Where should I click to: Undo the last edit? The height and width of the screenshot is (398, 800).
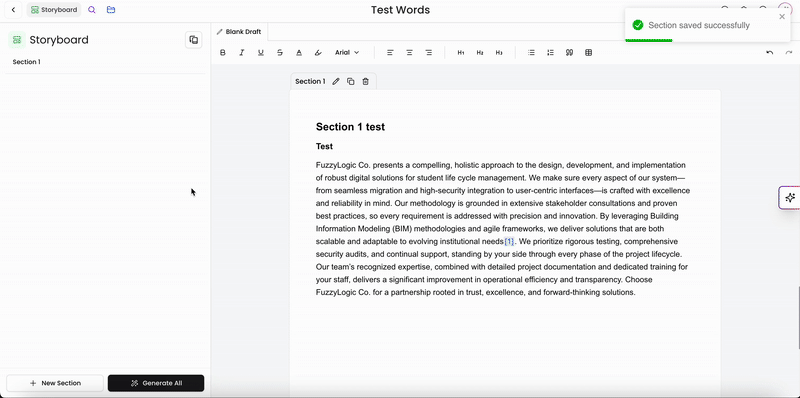point(769,53)
